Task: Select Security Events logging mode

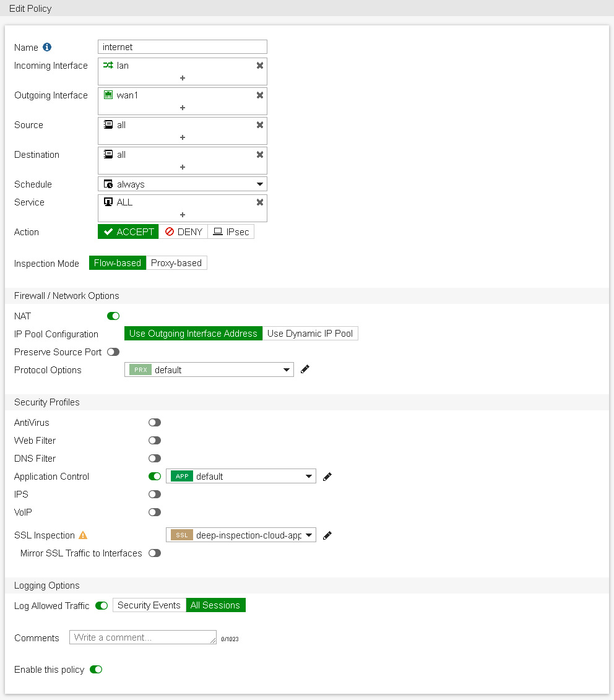Action: [149, 605]
